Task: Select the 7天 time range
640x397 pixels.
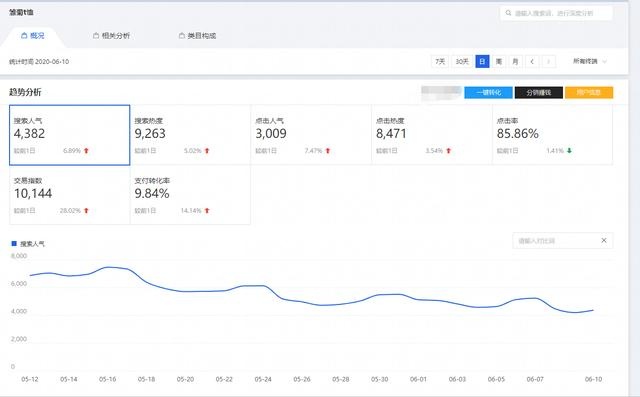Action: click(440, 62)
